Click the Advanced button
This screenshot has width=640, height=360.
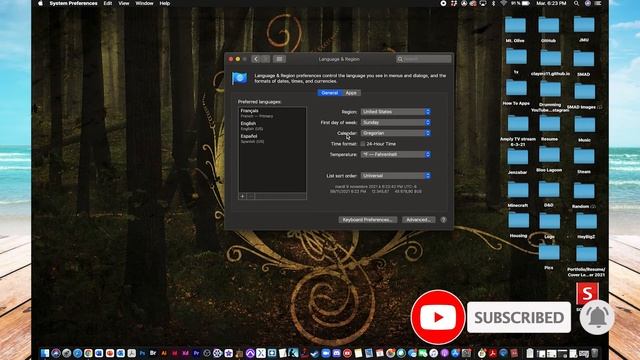click(418, 220)
